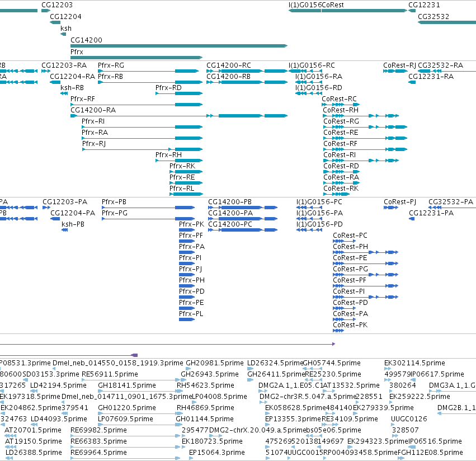Viewport: 476px width, 461px height.
Task: Click transcript Pfrx-RG
Action: click(148, 71)
